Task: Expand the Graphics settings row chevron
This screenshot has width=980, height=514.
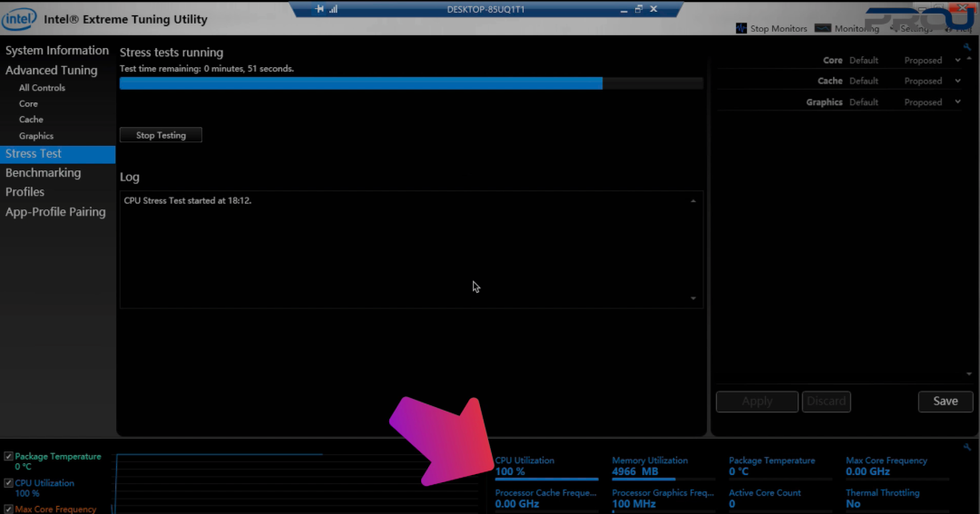Action: click(957, 102)
